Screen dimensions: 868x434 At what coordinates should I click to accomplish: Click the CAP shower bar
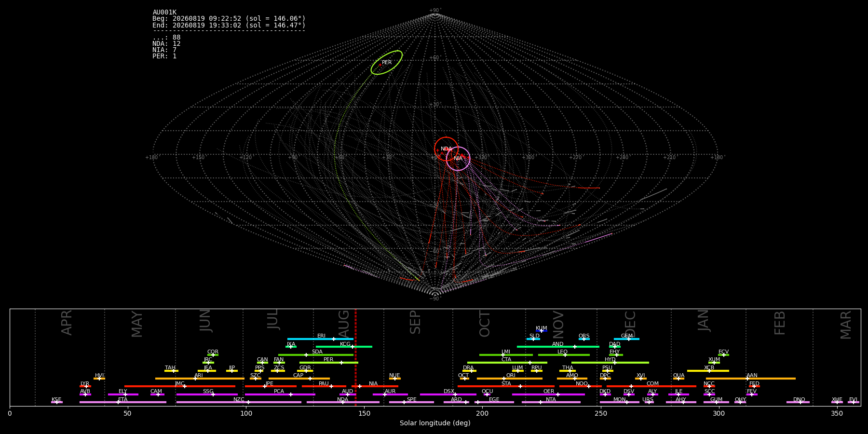pyautogui.click(x=299, y=379)
